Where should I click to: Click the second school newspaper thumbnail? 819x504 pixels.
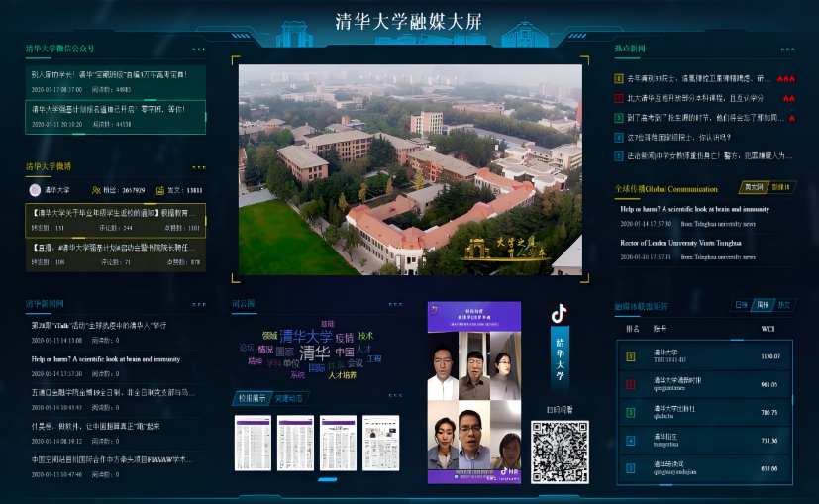click(296, 443)
